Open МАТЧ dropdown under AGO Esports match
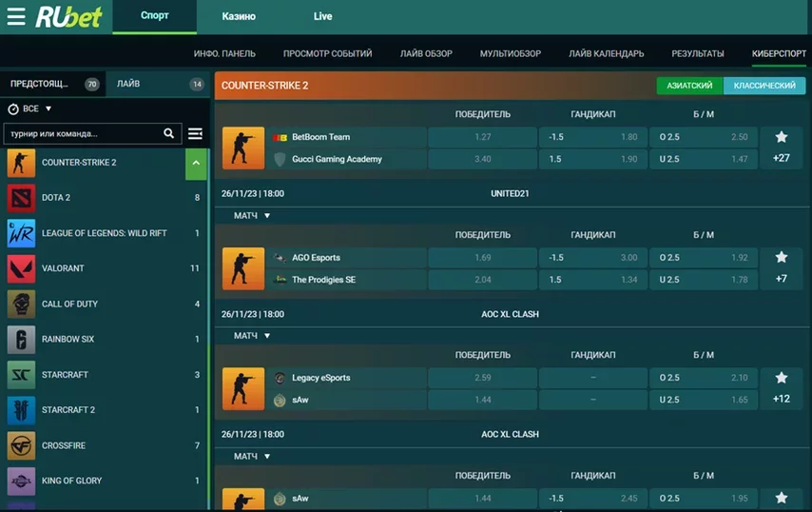812x512 pixels. [252, 336]
